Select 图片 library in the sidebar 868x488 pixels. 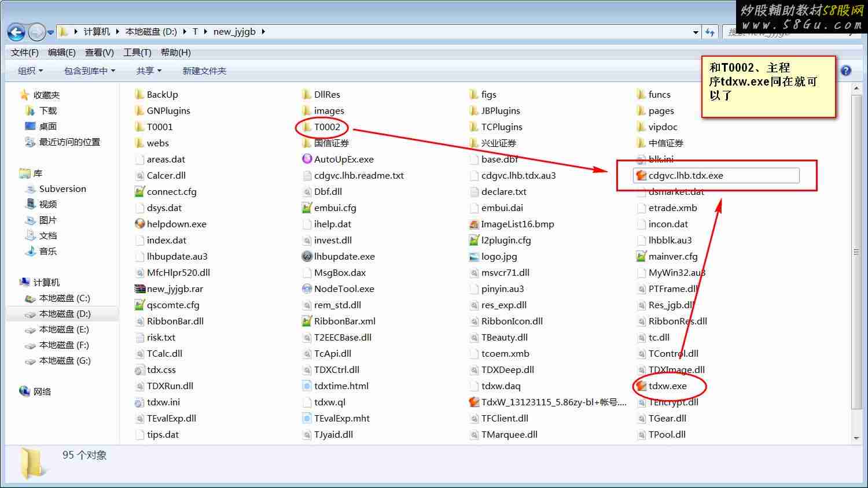click(x=47, y=220)
